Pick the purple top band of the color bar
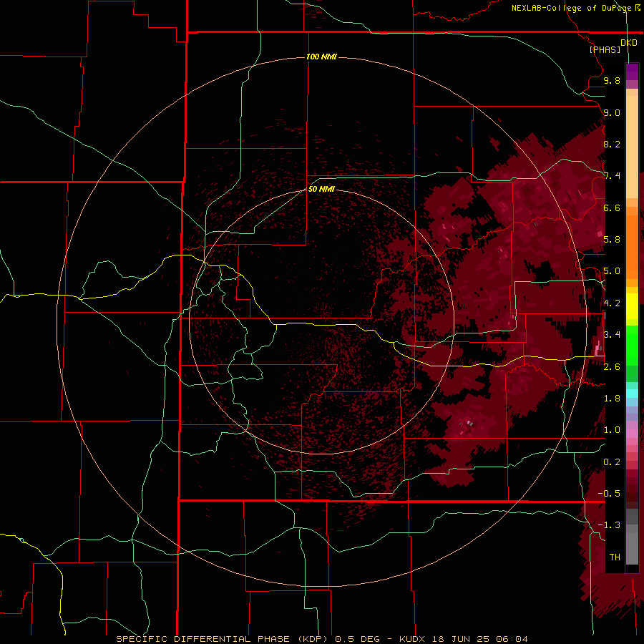Viewport: 644px width, 644px height. point(632,72)
